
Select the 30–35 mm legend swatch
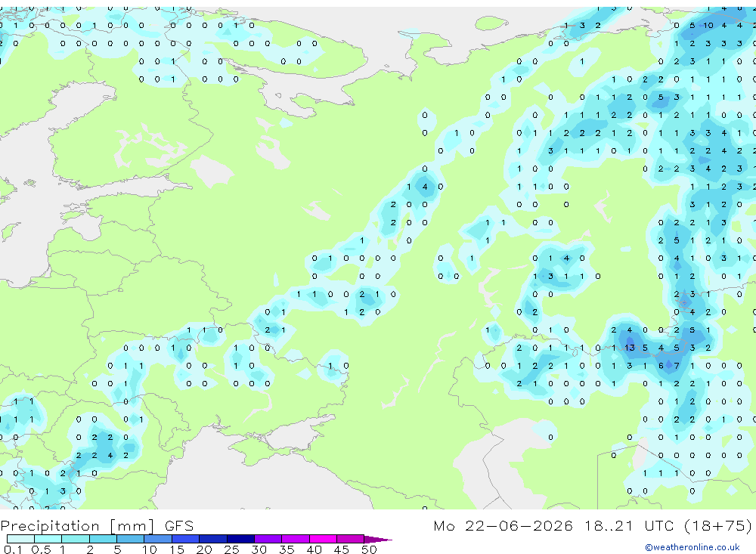tap(268, 539)
